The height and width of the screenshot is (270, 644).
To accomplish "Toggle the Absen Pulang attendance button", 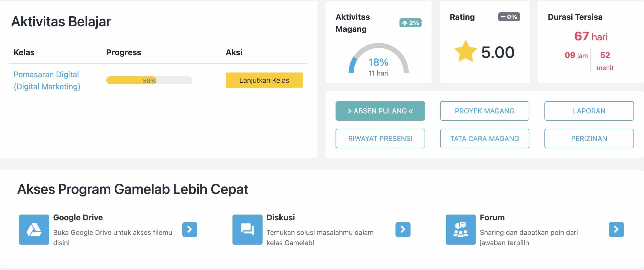I will [380, 111].
